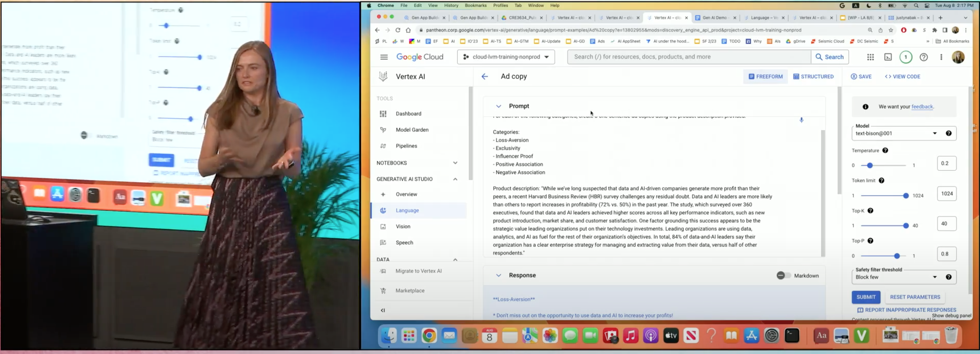Click the hamburger navigation menu icon

coord(384,57)
